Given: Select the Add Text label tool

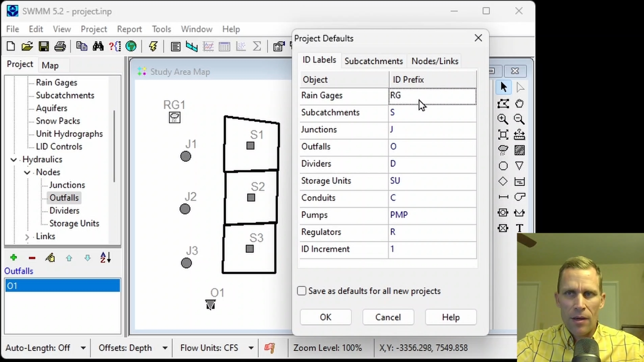Looking at the screenshot, I should point(519,228).
